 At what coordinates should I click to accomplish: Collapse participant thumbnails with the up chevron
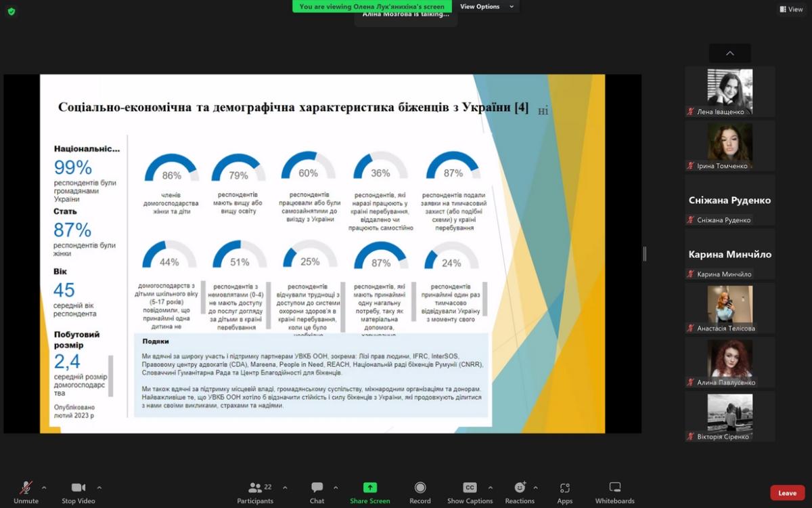pos(729,54)
